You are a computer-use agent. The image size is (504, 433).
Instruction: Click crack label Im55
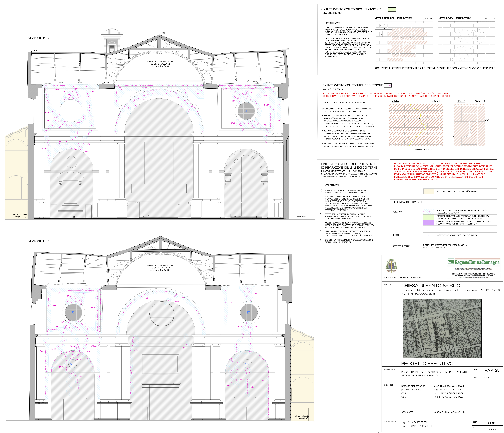(x=93, y=92)
